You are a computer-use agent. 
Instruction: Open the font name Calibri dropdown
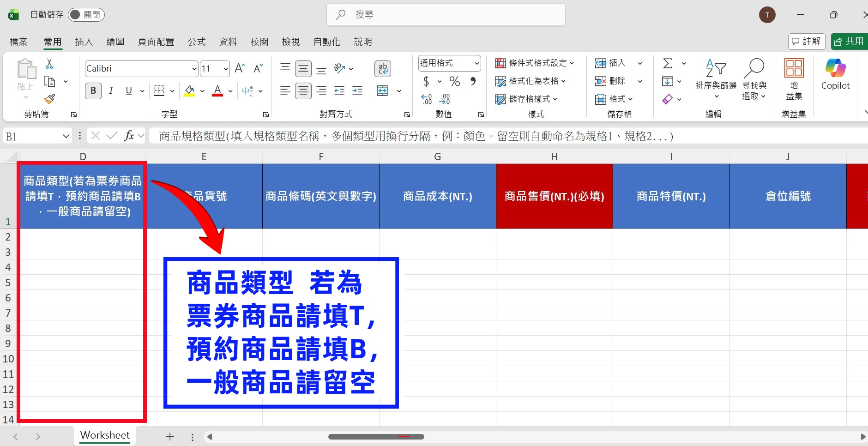(194, 69)
